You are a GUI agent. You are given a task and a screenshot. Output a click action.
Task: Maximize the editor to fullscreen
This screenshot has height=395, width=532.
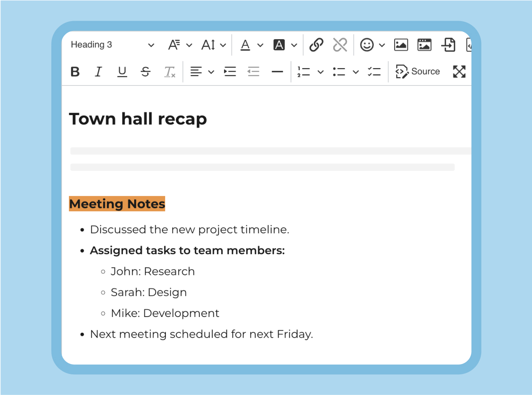point(459,72)
